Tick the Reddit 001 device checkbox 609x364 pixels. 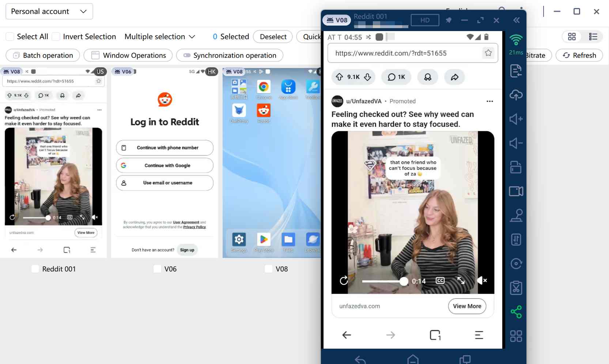pos(35,269)
